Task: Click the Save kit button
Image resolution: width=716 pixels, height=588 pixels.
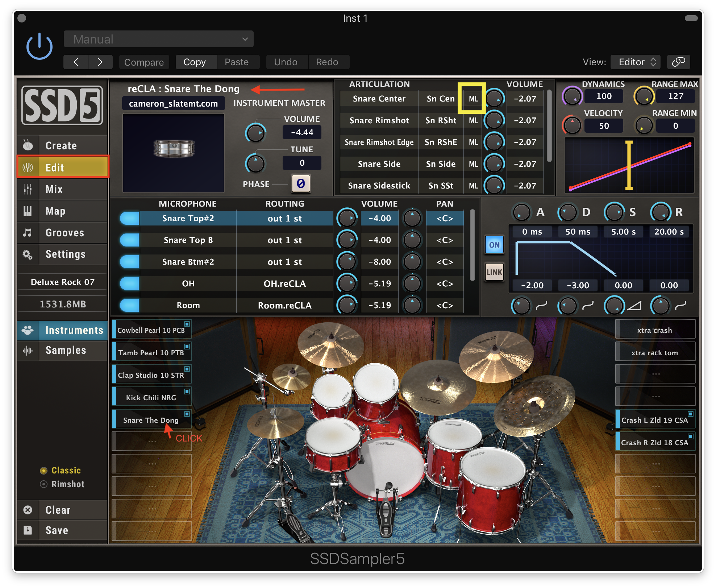Action: (62, 530)
